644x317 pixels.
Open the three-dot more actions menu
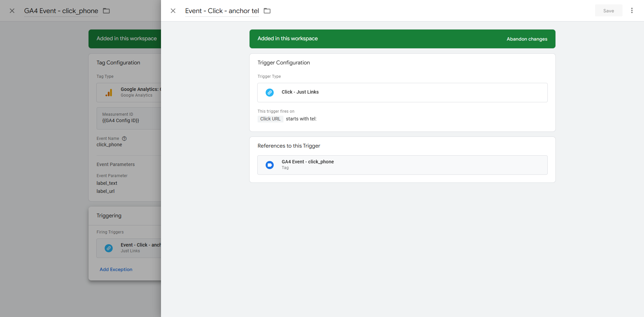(632, 11)
